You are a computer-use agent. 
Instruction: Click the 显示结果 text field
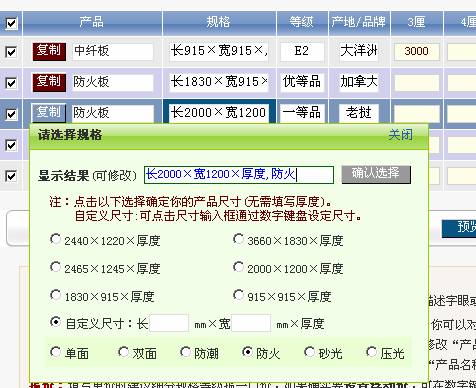tap(239, 175)
